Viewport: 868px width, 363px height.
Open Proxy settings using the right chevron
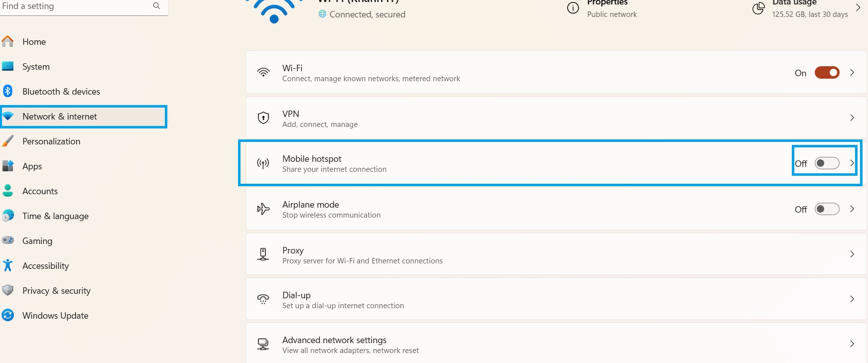click(x=852, y=254)
